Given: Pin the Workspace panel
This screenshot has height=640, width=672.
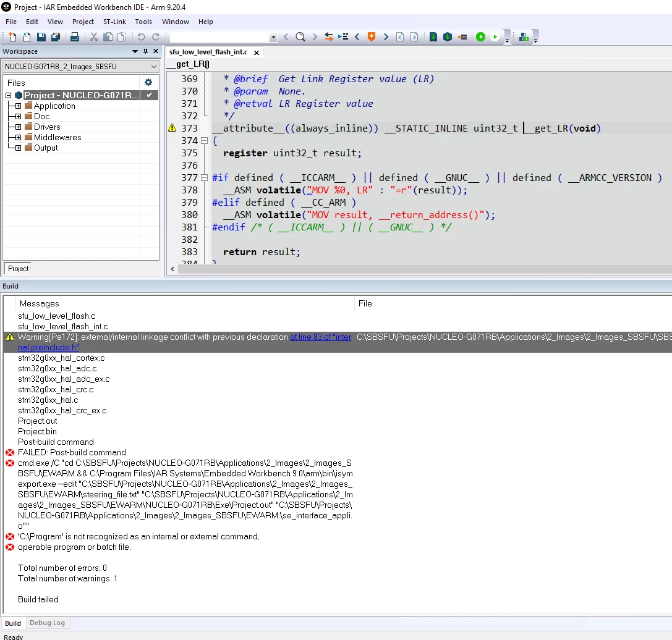Looking at the screenshot, I should [x=145, y=51].
